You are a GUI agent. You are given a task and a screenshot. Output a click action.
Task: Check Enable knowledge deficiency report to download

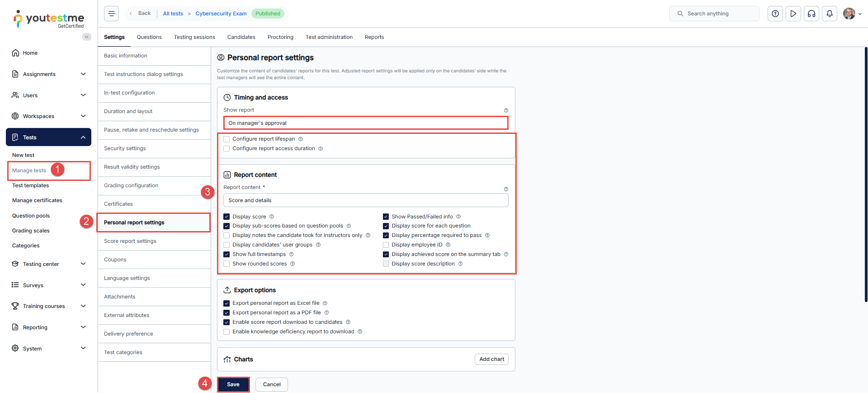[226, 332]
